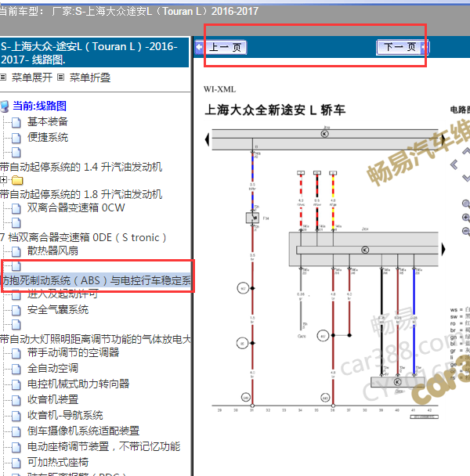Go to next page with 下一页 button

click(x=403, y=47)
